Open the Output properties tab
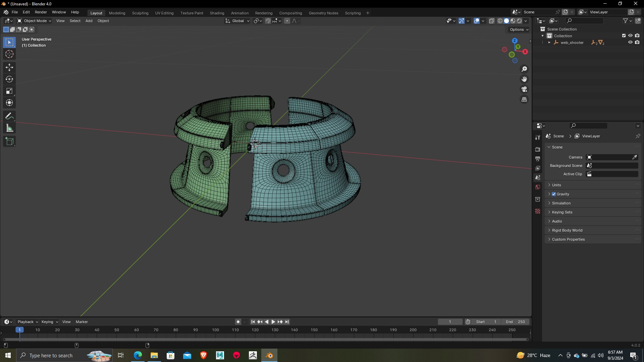This screenshot has width=644, height=362. 538,159
